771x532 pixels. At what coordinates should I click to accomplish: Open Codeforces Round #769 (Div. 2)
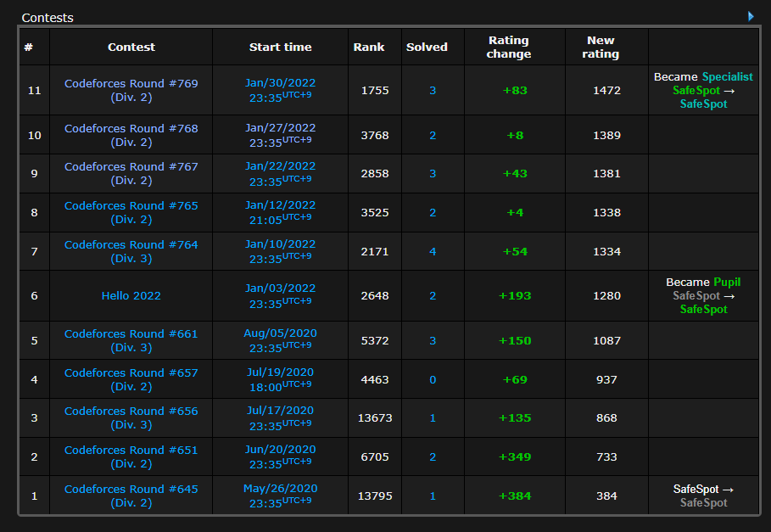point(131,91)
